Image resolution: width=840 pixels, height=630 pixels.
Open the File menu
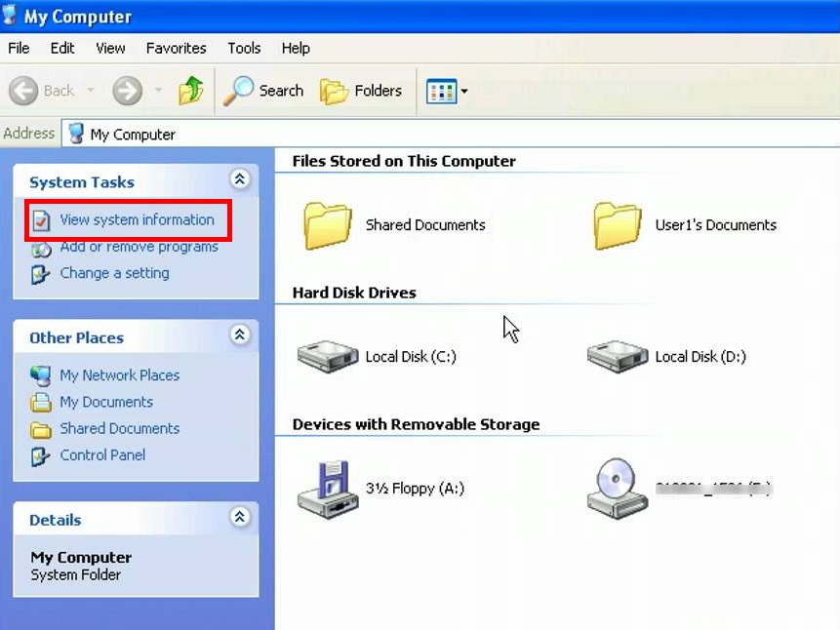[19, 48]
